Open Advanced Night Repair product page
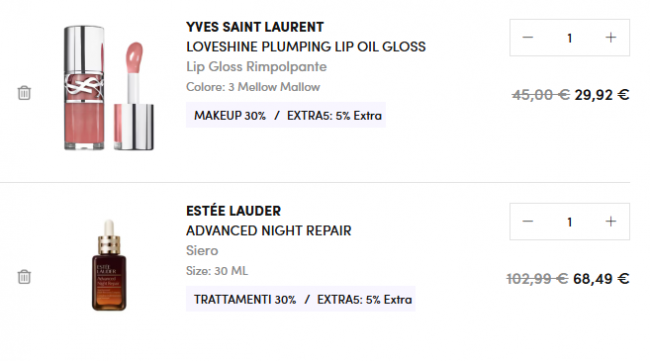Image resolution: width=650 pixels, height=361 pixels. tap(269, 231)
